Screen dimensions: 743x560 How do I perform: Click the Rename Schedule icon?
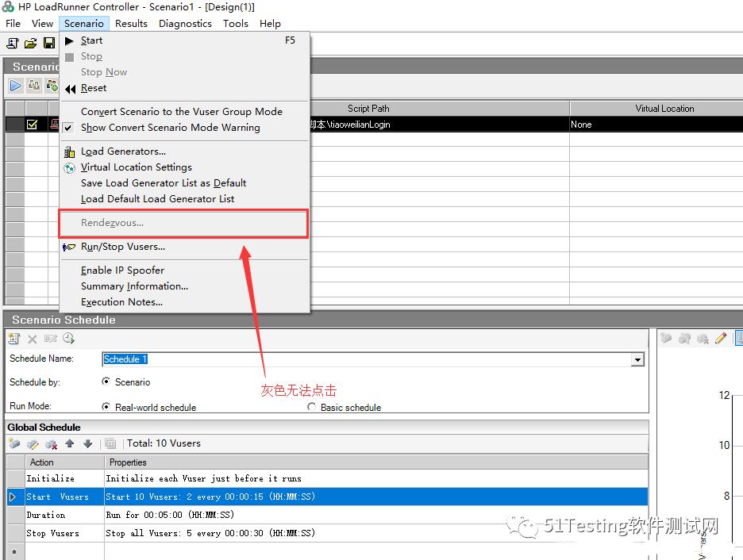[x=50, y=339]
